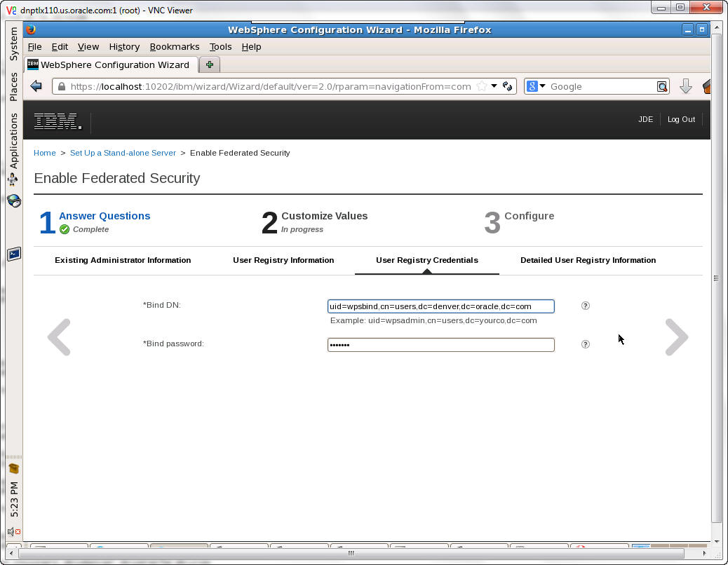Image resolution: width=728 pixels, height=565 pixels.
Task: Click the JDE user link
Action: [645, 119]
